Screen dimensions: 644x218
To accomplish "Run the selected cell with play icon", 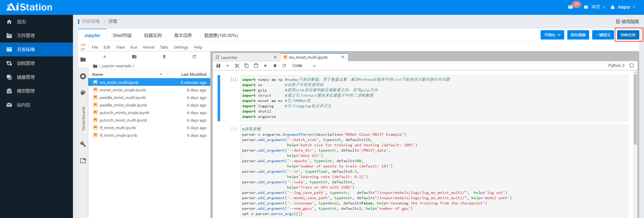I will 265,66.
